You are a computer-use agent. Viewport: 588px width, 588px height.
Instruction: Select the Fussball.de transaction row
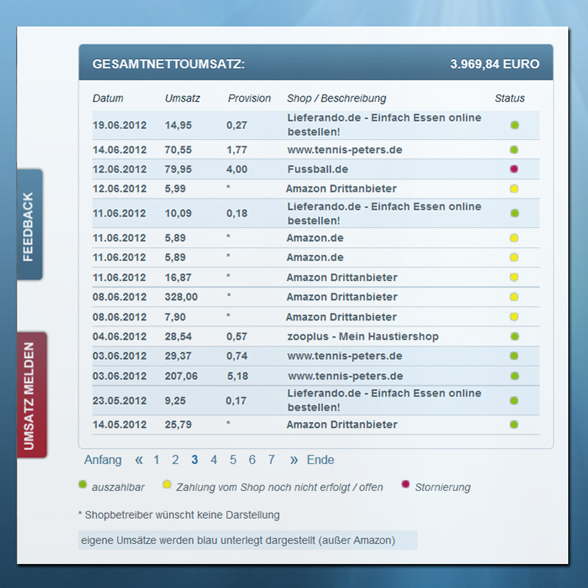click(x=316, y=169)
